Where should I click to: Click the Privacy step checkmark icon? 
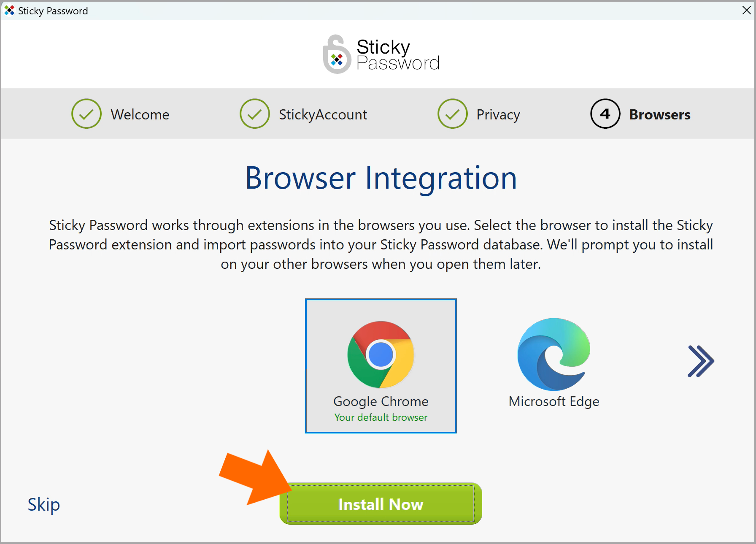tap(453, 114)
